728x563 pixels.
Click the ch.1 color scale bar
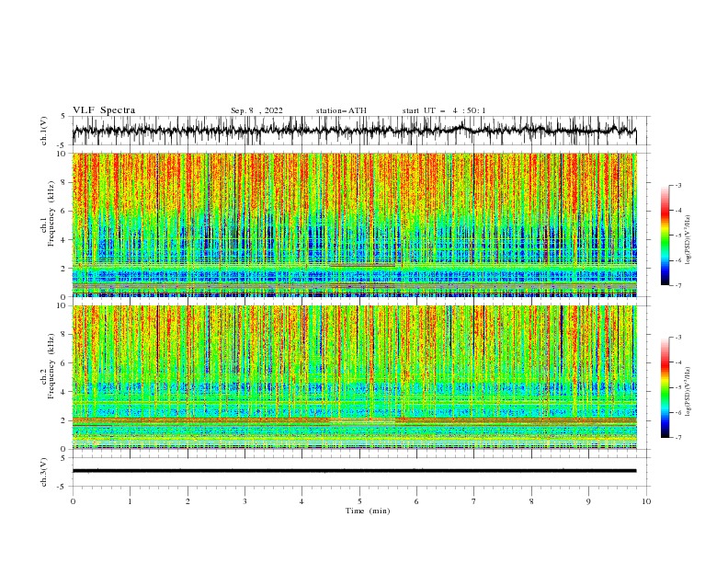(x=665, y=236)
